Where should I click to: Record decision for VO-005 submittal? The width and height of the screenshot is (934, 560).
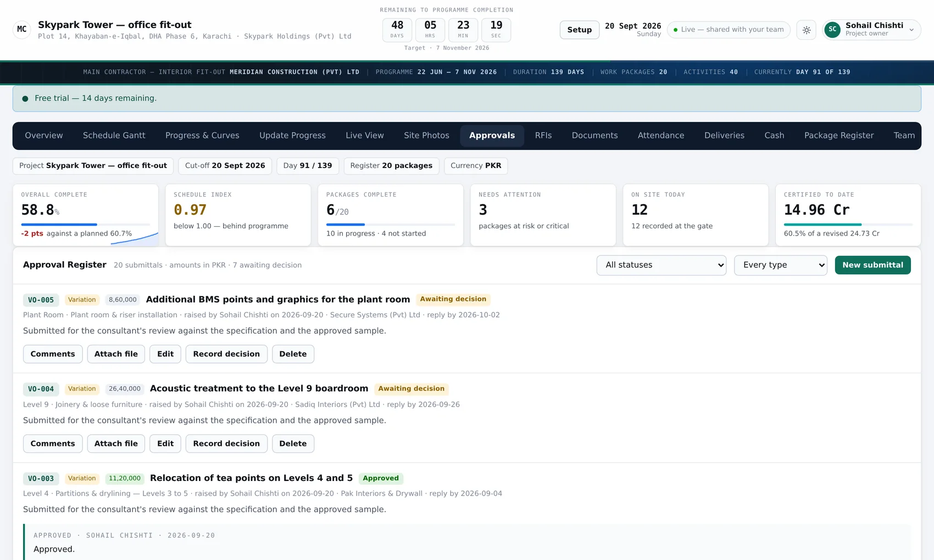(x=226, y=354)
